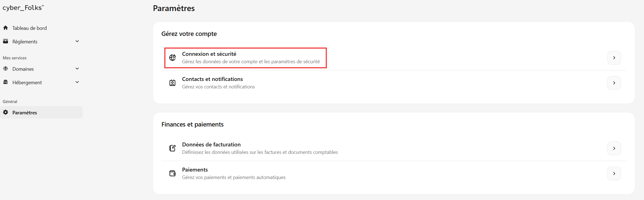Open the Hébergement sidebar item
The image size is (644, 200).
pos(41,82)
